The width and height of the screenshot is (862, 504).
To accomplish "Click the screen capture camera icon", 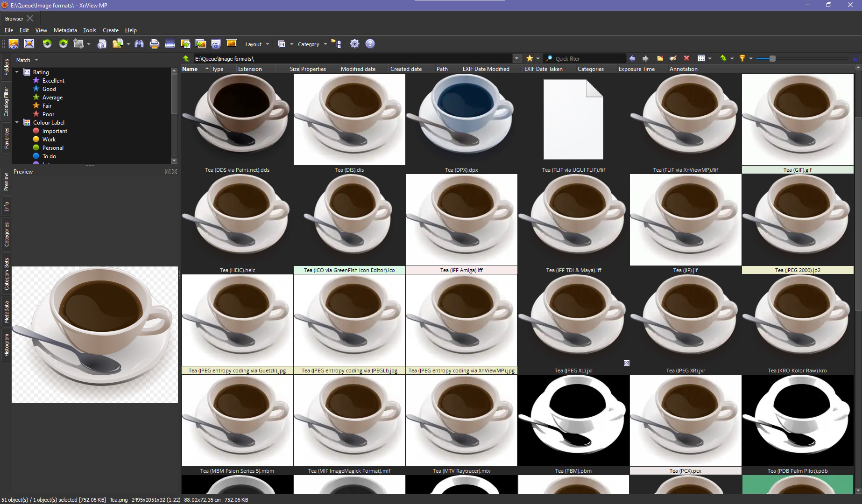I will (x=216, y=44).
